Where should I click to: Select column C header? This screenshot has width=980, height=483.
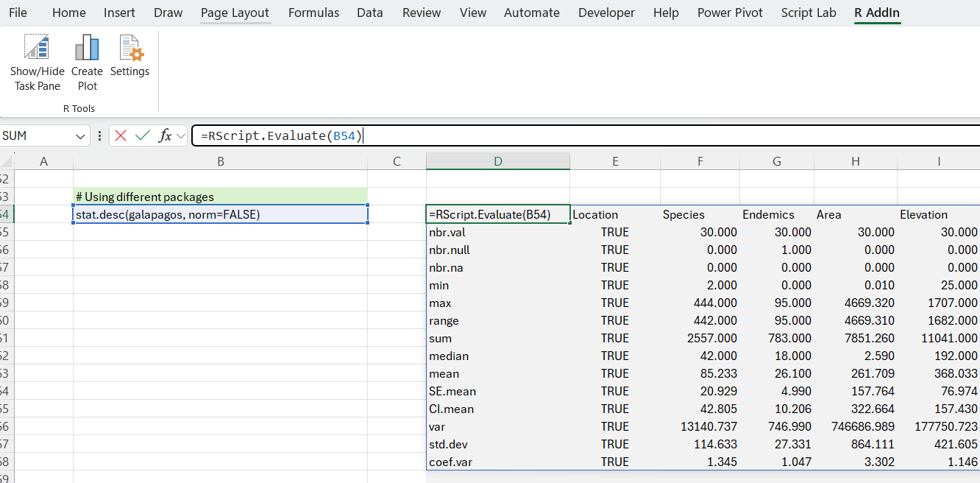[397, 161]
